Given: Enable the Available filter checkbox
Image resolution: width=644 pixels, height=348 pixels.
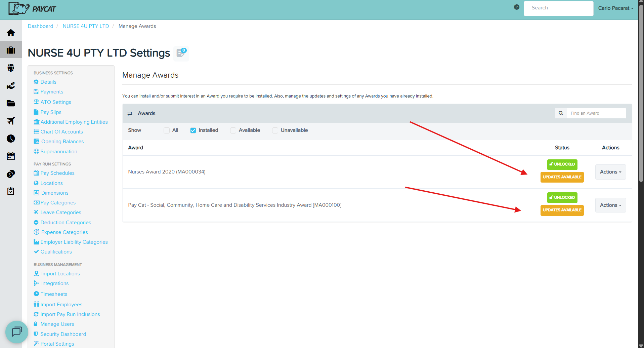Looking at the screenshot, I should point(233,130).
